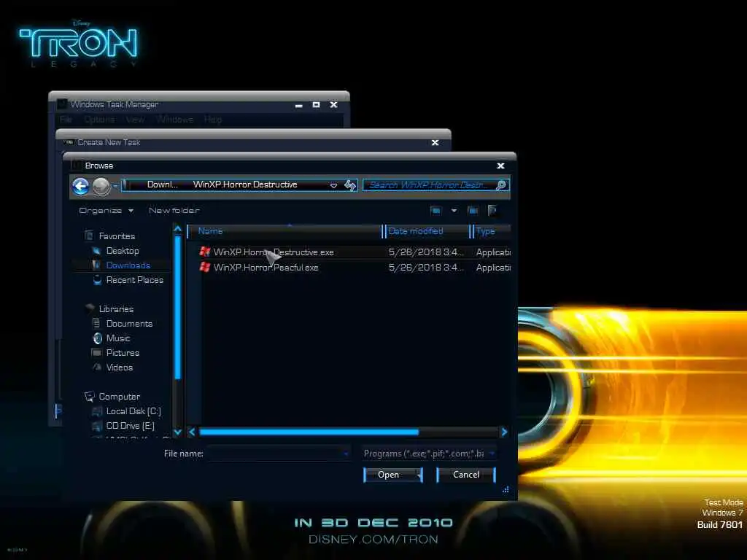Click the Local Disk (C:) drive icon
Viewport: 747px width, 560px height.
97,411
